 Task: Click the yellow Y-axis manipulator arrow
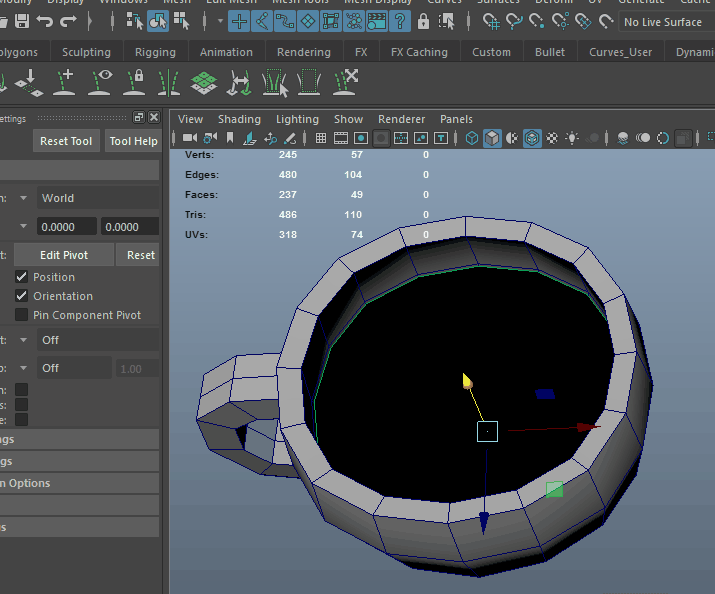tap(467, 381)
